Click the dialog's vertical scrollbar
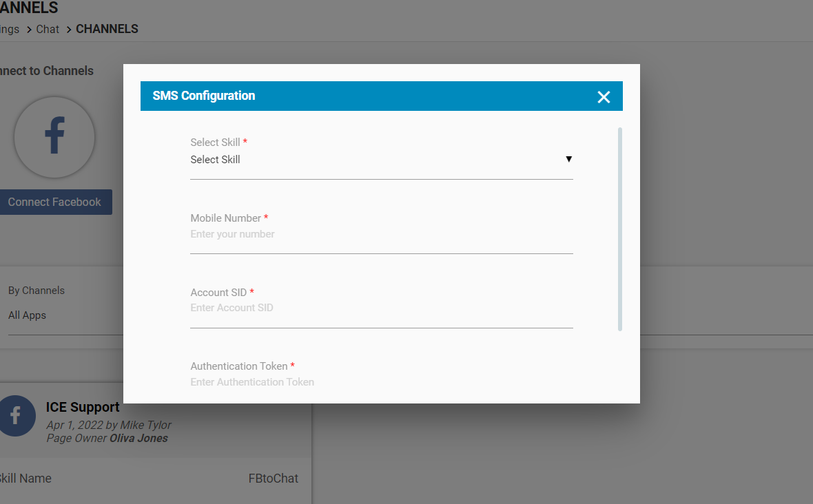Viewport: 813px width, 504px height. tap(620, 229)
